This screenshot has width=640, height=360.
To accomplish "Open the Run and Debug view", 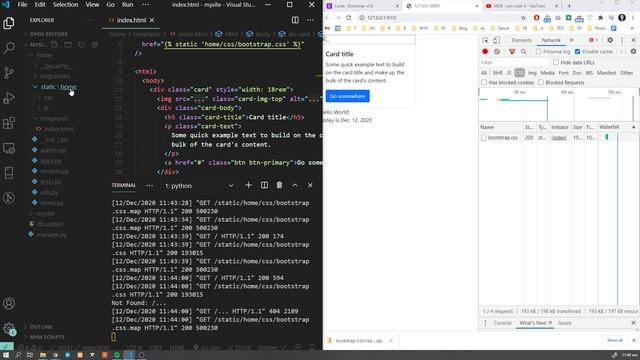I will 9,98.
